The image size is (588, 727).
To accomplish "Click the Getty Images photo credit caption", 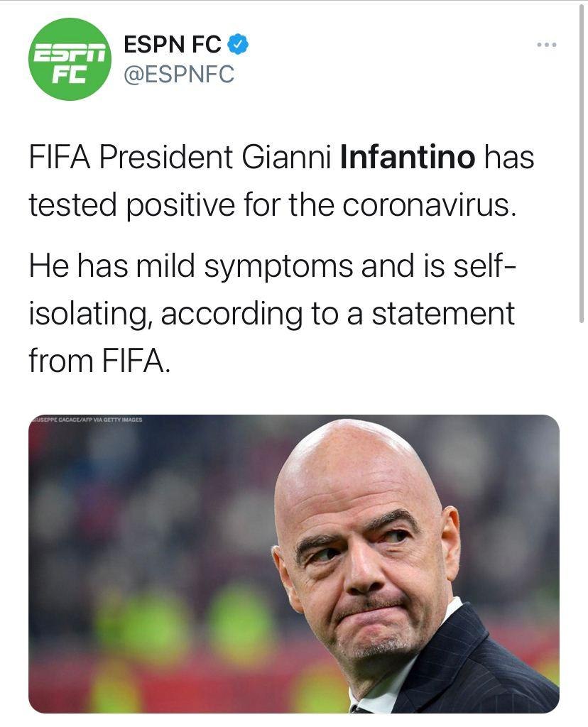I will coord(87,420).
